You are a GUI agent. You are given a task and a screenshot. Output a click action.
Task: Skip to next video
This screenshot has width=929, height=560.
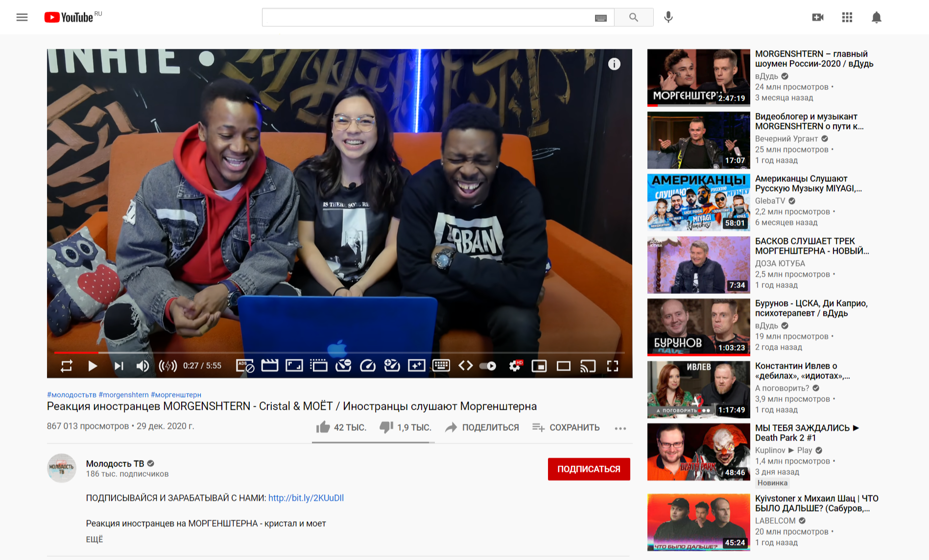click(119, 366)
